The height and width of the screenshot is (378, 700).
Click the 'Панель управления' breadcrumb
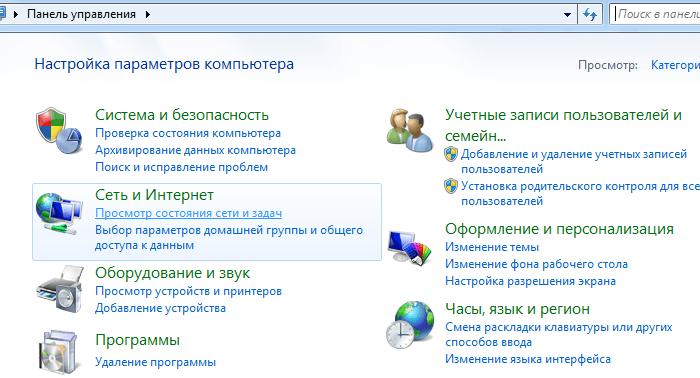81,14
